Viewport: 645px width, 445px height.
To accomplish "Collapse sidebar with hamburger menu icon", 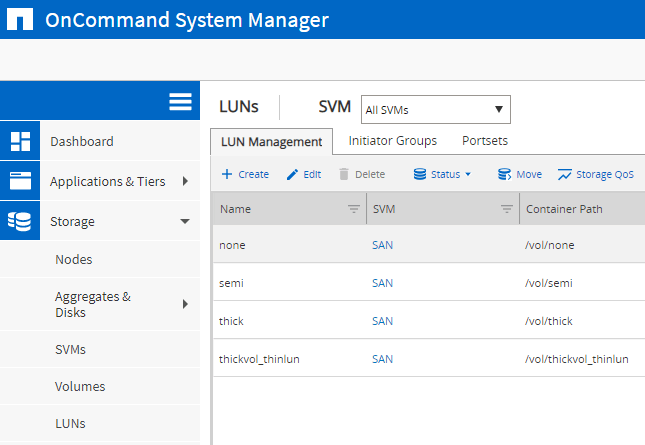I will (x=180, y=102).
